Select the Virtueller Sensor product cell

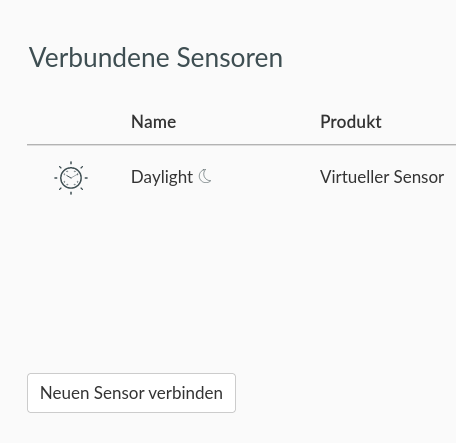pos(382,177)
